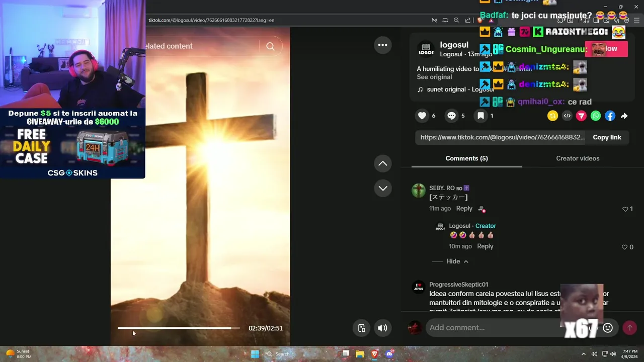The height and width of the screenshot is (362, 644).
Task: Click the video share URL text field
Action: [x=501, y=137]
